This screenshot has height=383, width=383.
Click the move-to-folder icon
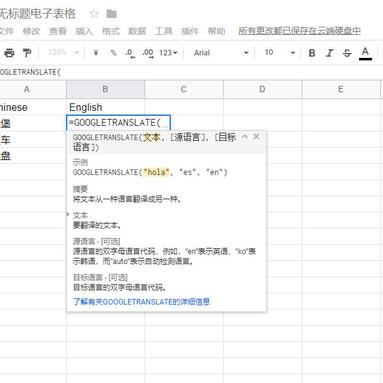click(111, 14)
